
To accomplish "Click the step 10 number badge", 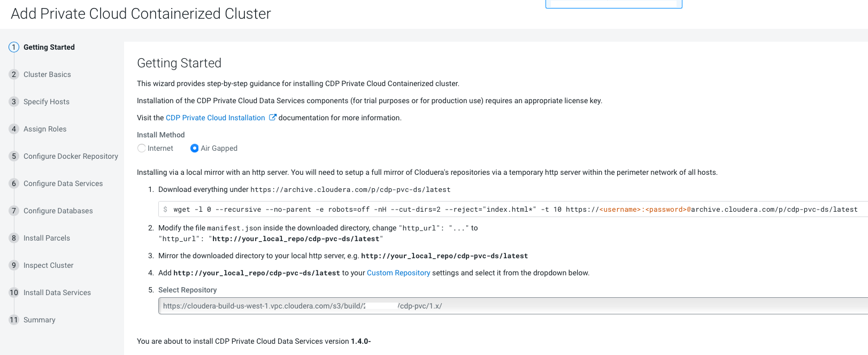I will 14,292.
